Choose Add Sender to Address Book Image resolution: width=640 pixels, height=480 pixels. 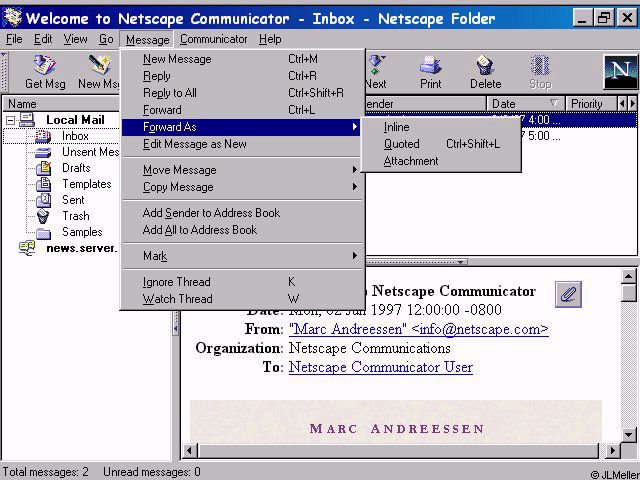tap(241, 213)
